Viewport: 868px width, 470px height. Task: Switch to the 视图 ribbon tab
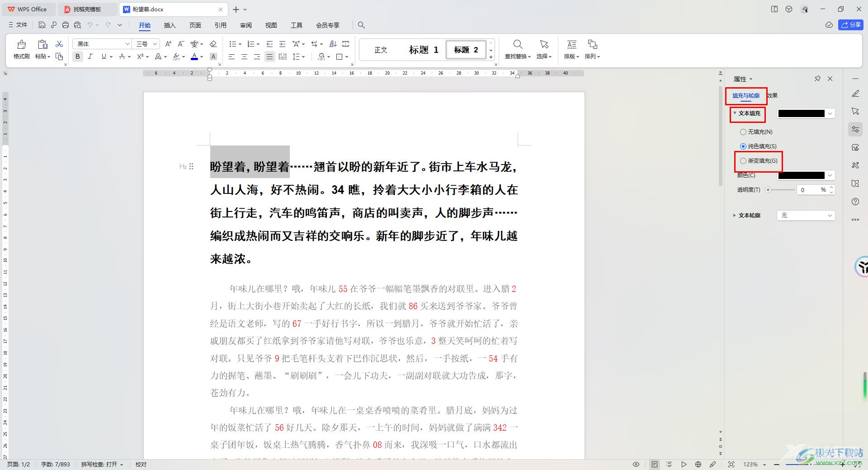click(271, 25)
